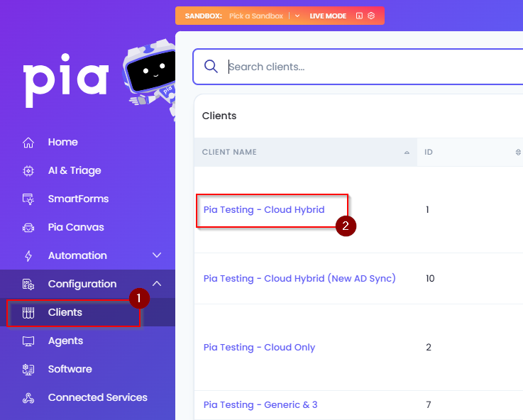The width and height of the screenshot is (523, 420).
Task: Click the Search clients input field
Action: pyautogui.click(x=358, y=67)
